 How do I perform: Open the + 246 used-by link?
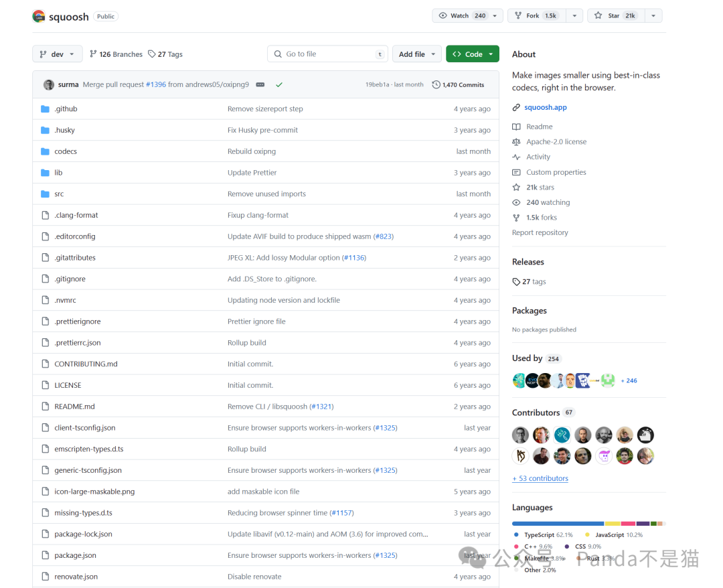click(629, 381)
